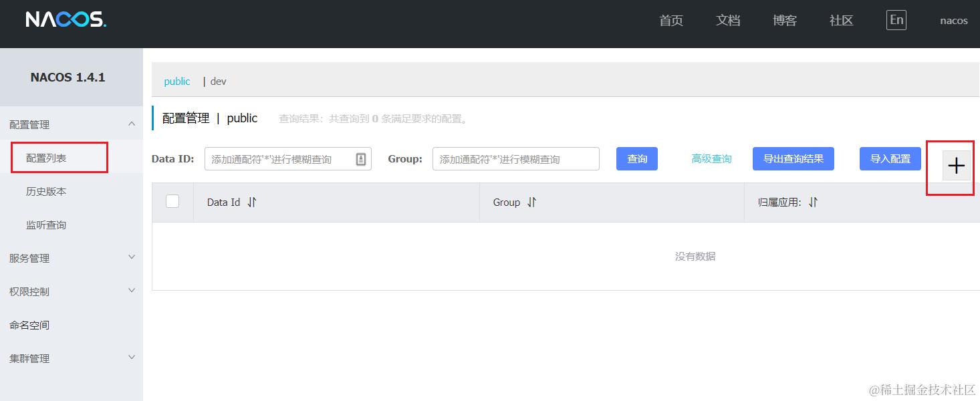This screenshot has height=401, width=980.
Task: Click the NACOS 1.4.1 sidebar title
Action: tap(68, 78)
